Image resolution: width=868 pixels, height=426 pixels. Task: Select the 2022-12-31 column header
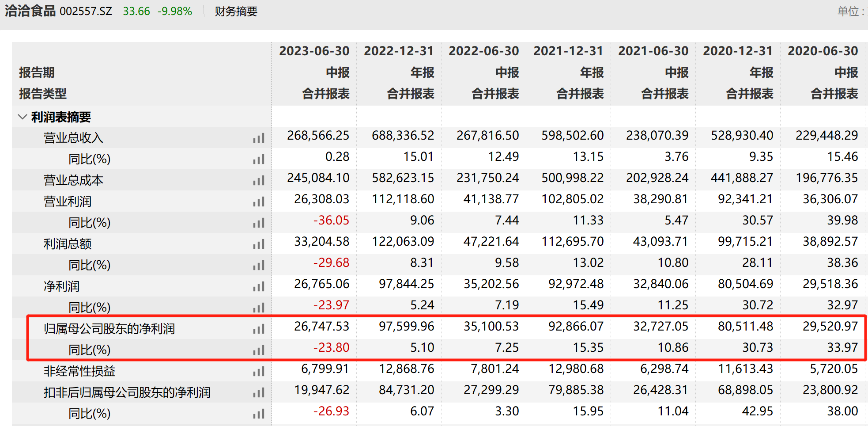(x=399, y=51)
